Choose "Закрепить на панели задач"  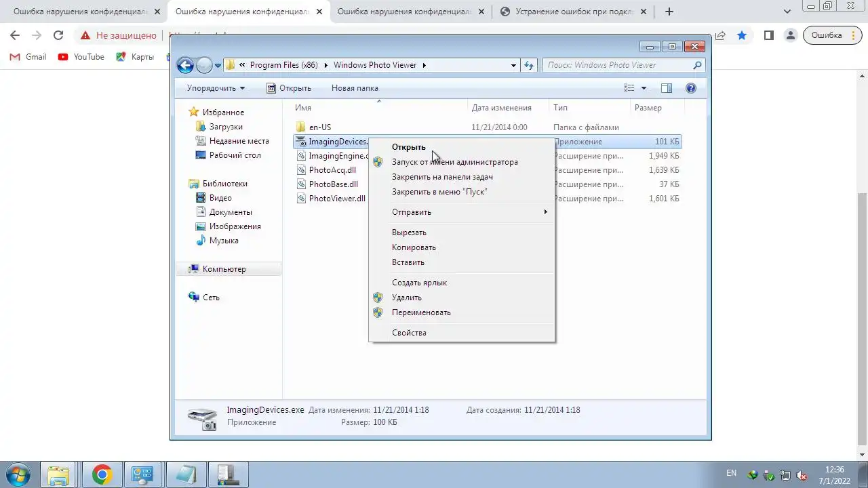click(x=462, y=177)
